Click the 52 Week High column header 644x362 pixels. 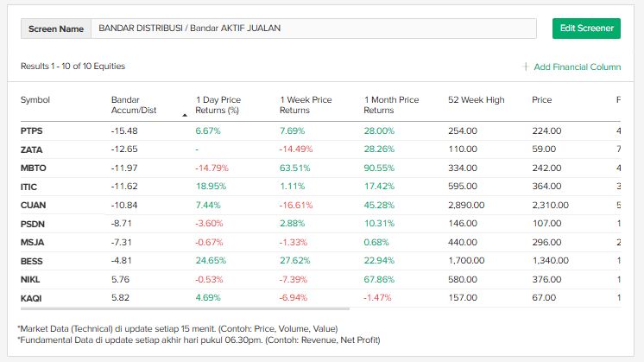476,100
